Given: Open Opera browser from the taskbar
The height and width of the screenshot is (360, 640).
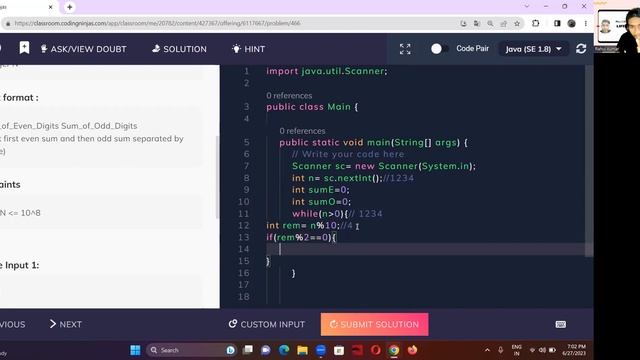Looking at the screenshot, I should [376, 350].
